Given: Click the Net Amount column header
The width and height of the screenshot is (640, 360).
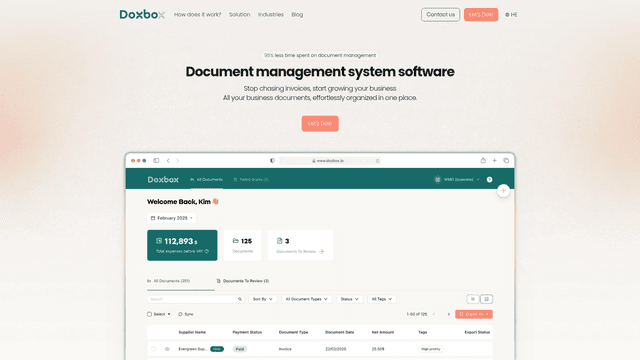Looking at the screenshot, I should (x=383, y=332).
